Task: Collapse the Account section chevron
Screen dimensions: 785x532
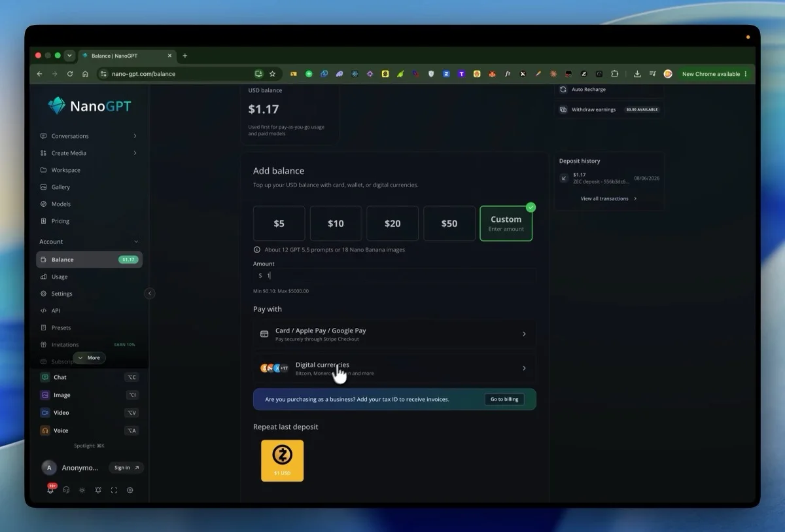Action: (x=136, y=242)
